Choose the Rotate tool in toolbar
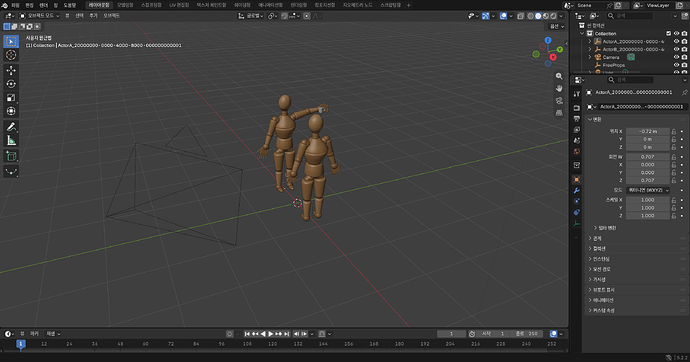690x362 pixels. coord(11,84)
